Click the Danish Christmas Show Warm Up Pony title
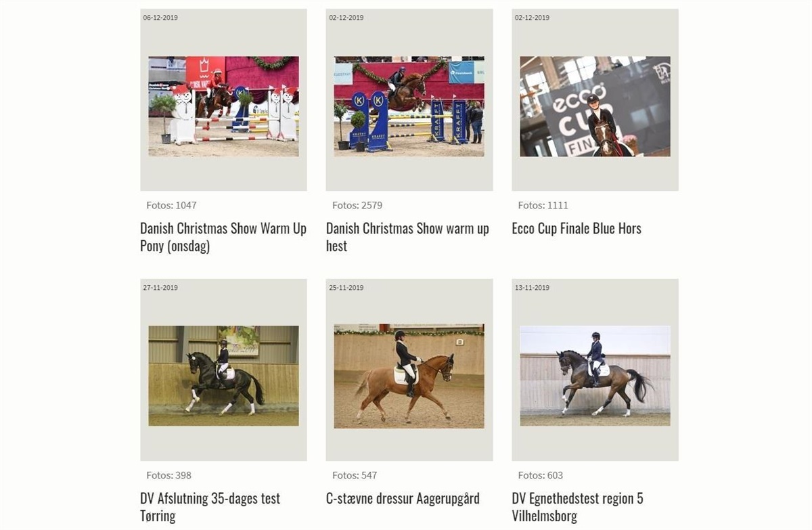The height and width of the screenshot is (530, 812). coord(223,237)
